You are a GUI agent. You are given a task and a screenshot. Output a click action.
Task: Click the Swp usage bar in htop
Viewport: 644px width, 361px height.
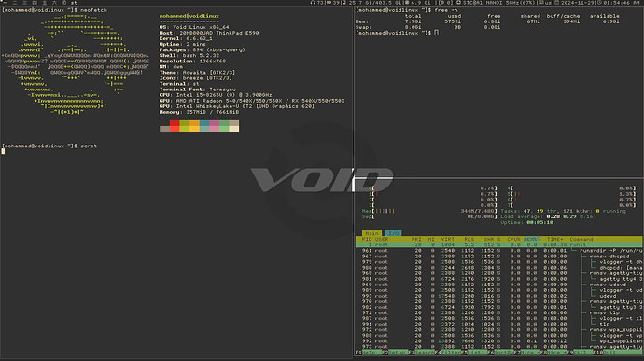(x=429, y=216)
